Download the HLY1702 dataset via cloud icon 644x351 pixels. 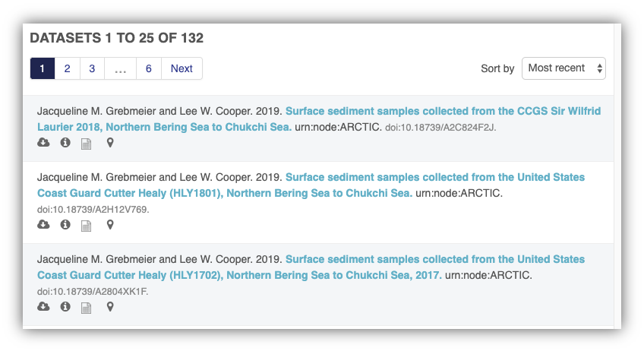43,307
